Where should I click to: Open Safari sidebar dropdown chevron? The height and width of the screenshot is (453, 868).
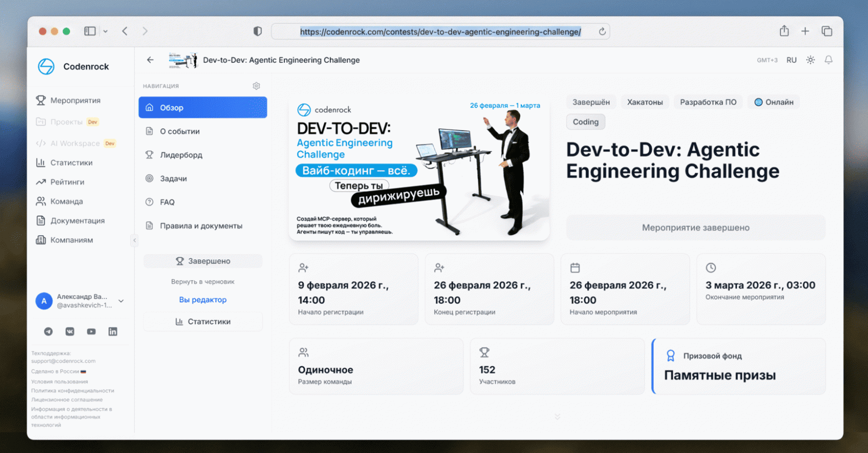(105, 32)
